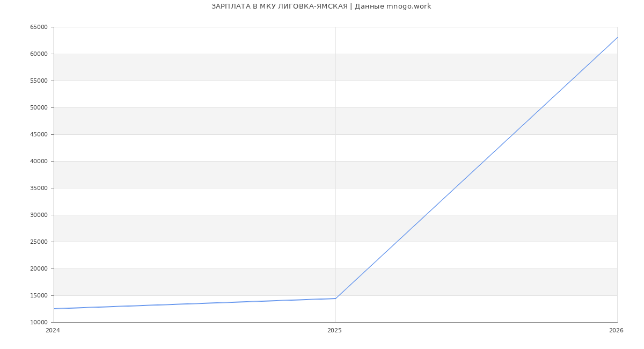Click the 35000 y-axis label

pyautogui.click(x=39, y=188)
